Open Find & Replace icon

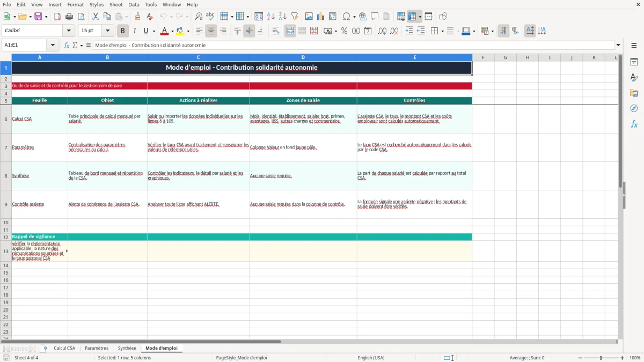click(x=199, y=17)
